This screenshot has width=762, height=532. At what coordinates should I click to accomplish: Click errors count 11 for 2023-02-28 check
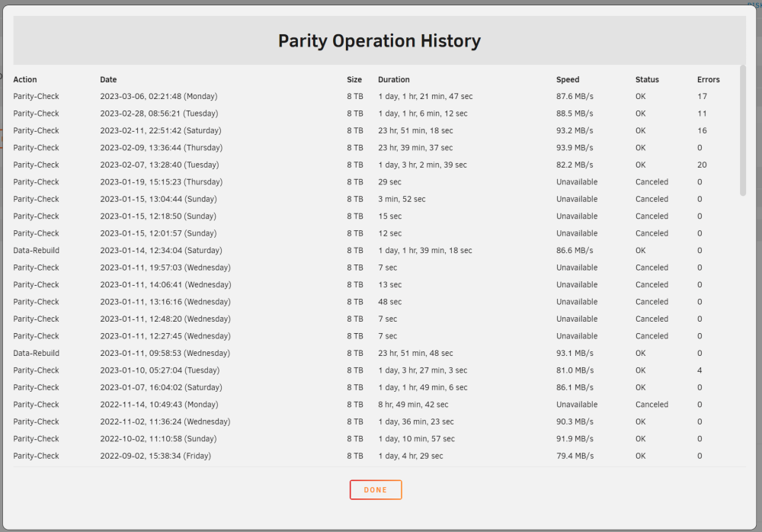click(x=703, y=114)
